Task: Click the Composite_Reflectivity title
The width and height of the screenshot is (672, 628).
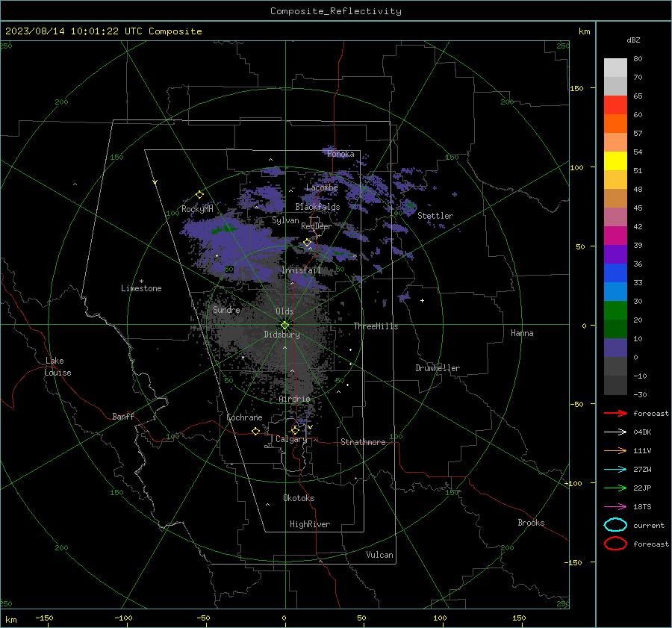Action: click(x=336, y=11)
